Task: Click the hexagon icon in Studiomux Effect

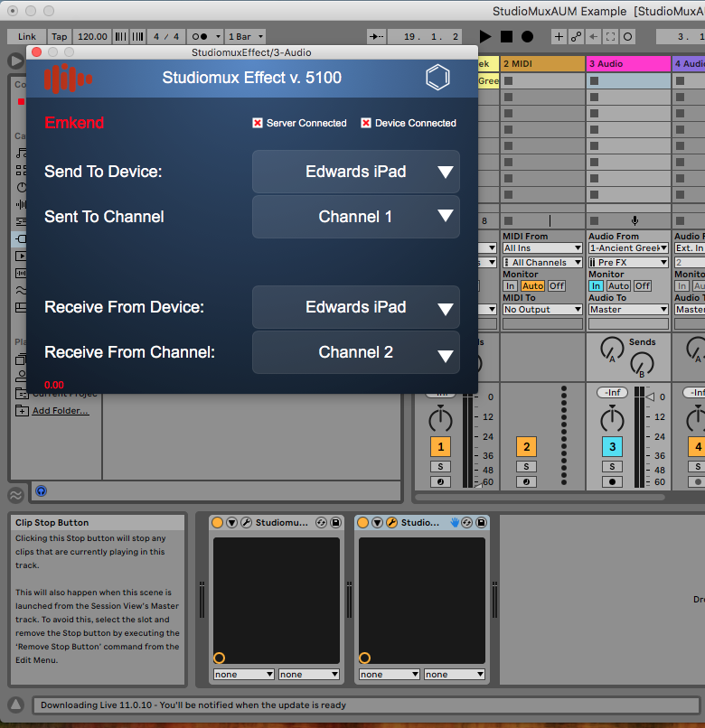Action: (x=437, y=77)
